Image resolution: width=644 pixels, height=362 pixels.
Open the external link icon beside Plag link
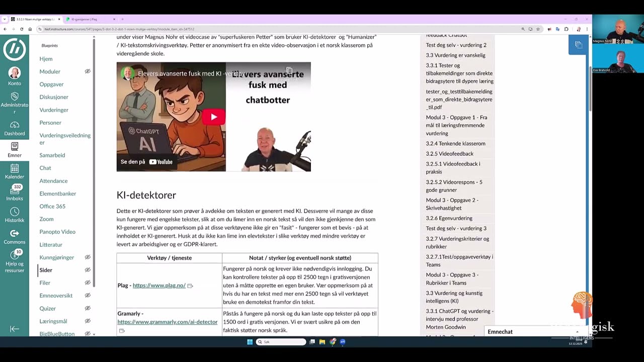(x=190, y=286)
